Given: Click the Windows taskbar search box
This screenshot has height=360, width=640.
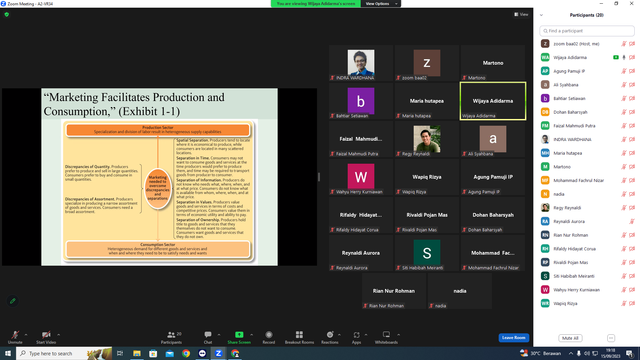Looking at the screenshot, I should (x=64, y=353).
